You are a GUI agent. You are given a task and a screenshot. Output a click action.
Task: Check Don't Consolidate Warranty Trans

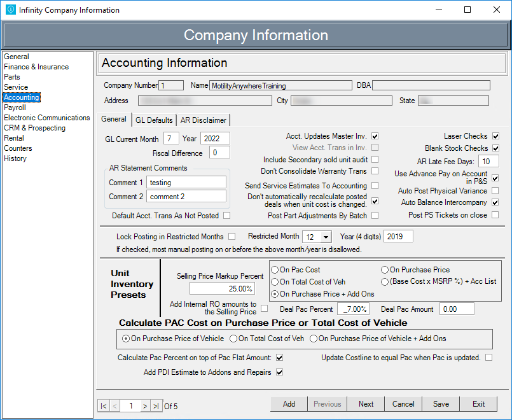click(x=375, y=171)
